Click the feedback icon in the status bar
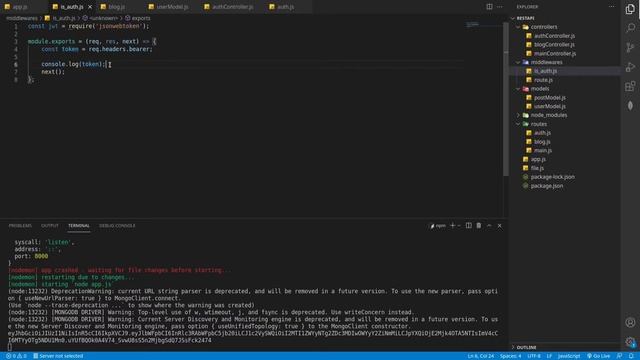 coord(620,356)
